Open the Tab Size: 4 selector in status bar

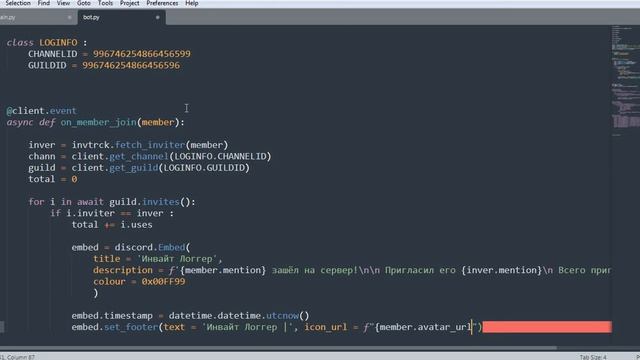[x=593, y=357]
